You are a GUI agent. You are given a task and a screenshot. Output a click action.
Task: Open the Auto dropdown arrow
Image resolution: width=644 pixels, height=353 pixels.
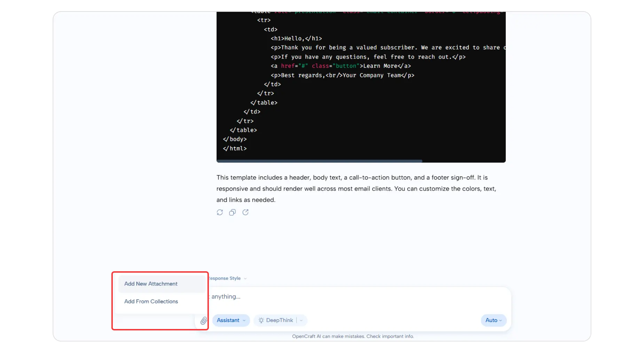coord(501,321)
